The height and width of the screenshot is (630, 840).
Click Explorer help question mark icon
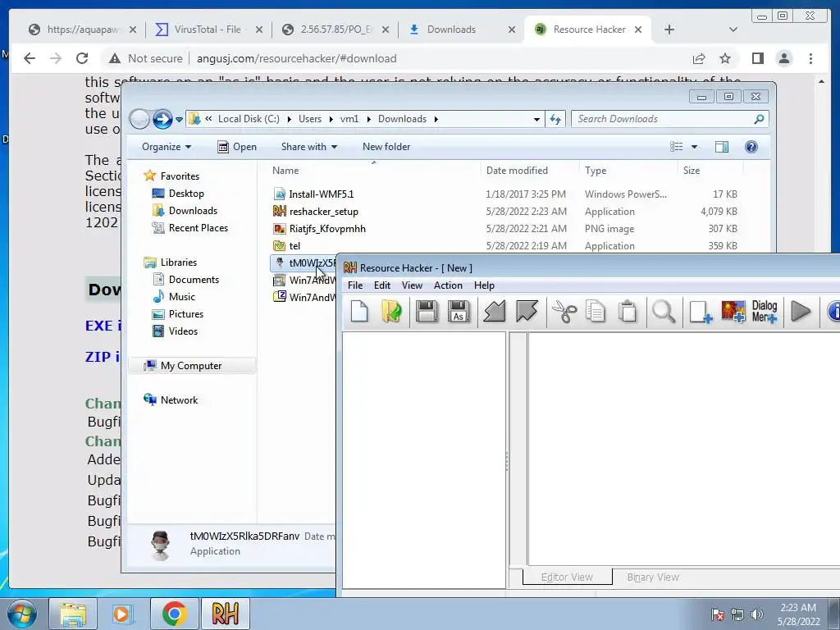(751, 147)
